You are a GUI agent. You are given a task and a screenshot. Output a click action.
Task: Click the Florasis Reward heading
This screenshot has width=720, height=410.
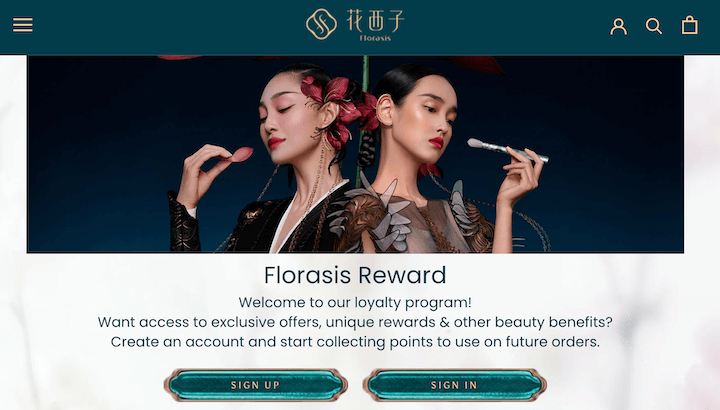(x=355, y=275)
